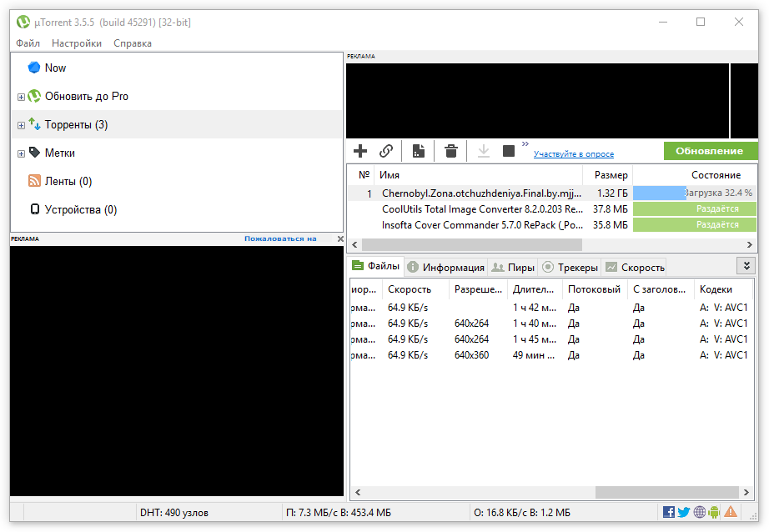Click the Remove Torrent trash icon

(451, 151)
